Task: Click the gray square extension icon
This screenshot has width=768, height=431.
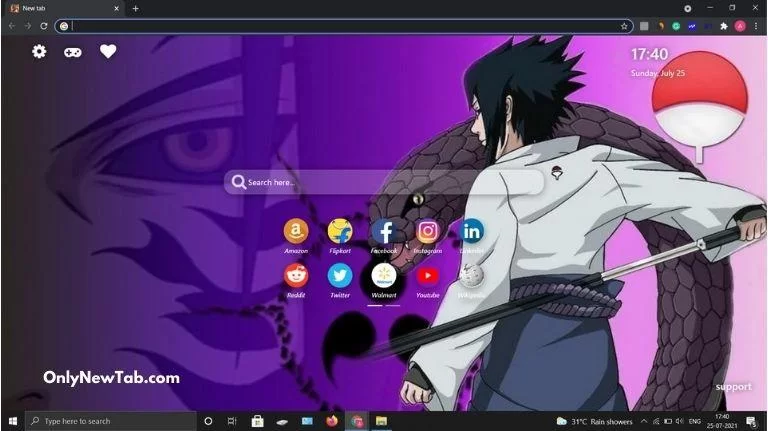Action: (644, 26)
